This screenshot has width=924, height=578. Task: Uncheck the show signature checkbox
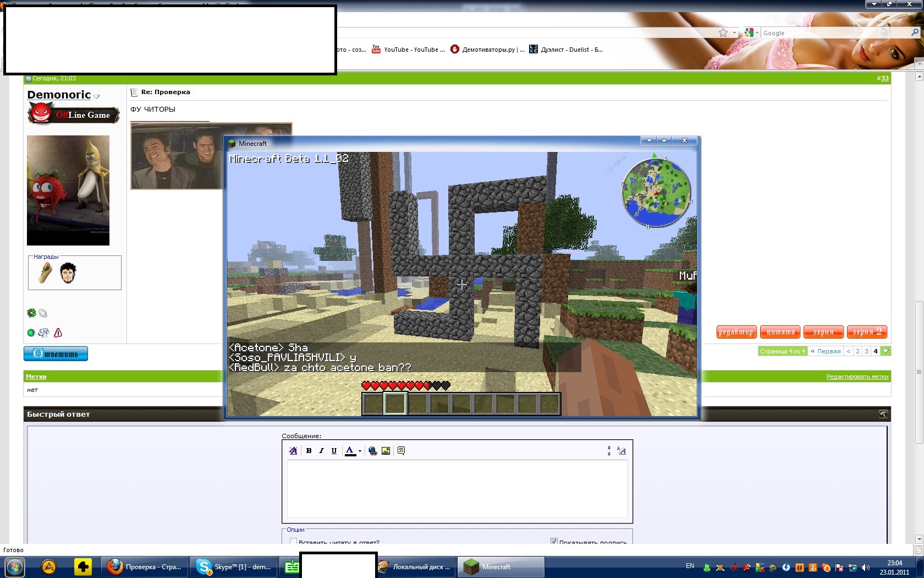coord(554,542)
